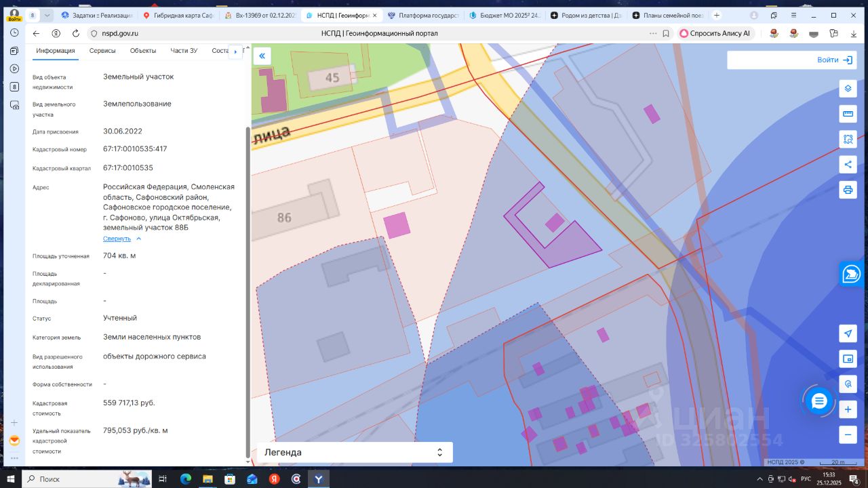Collapse the info side panel
Viewport: 868px width, 488px height.
pyautogui.click(x=262, y=56)
